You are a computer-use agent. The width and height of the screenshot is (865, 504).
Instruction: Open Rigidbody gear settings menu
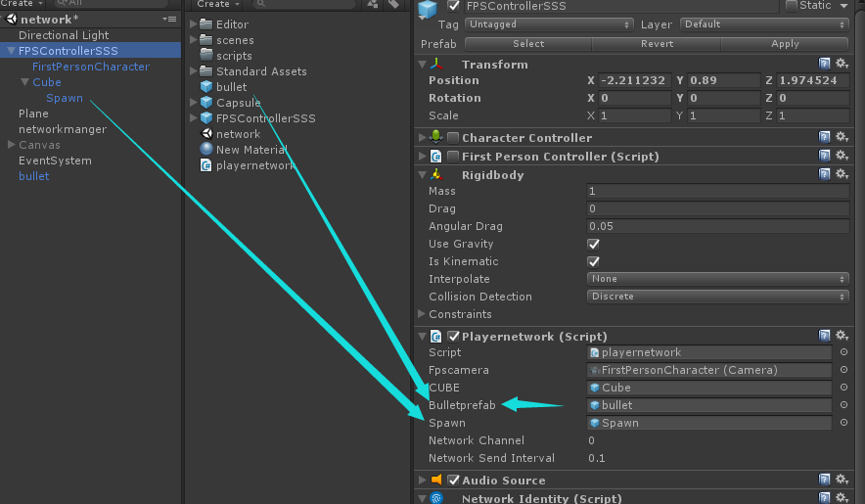pyautogui.click(x=842, y=174)
